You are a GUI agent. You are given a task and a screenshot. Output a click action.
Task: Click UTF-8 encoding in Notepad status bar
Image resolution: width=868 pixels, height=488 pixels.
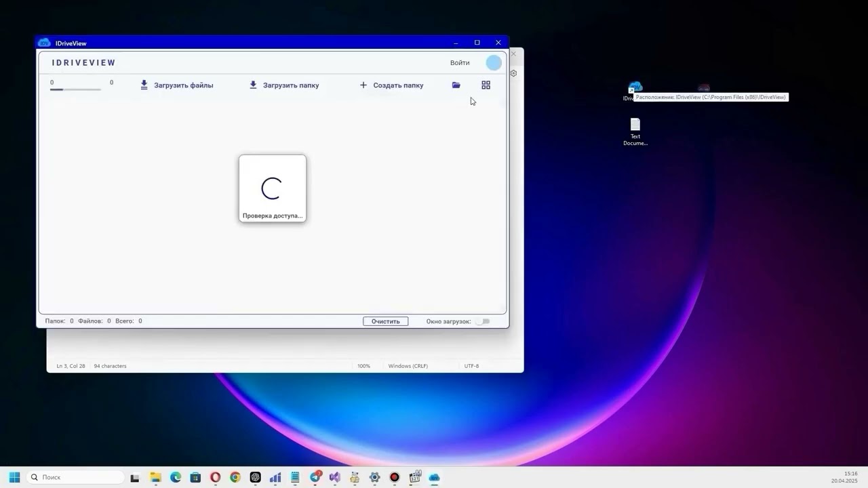(x=471, y=366)
